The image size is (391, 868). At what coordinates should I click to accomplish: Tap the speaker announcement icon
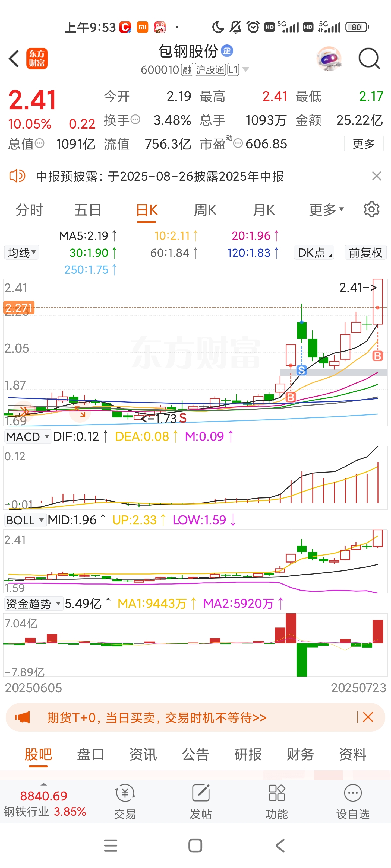click(x=17, y=176)
